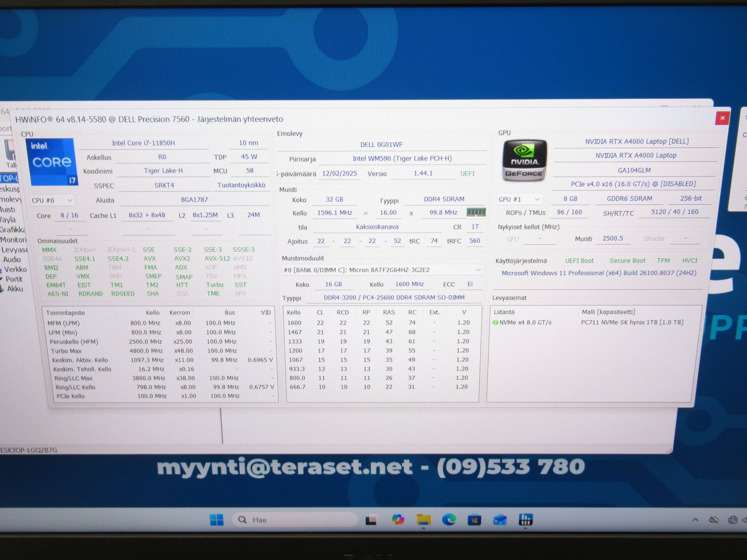Image resolution: width=747 pixels, height=560 pixels.
Task: Click the PCIe v4.0 x16 DISABLED field
Action: 633,184
